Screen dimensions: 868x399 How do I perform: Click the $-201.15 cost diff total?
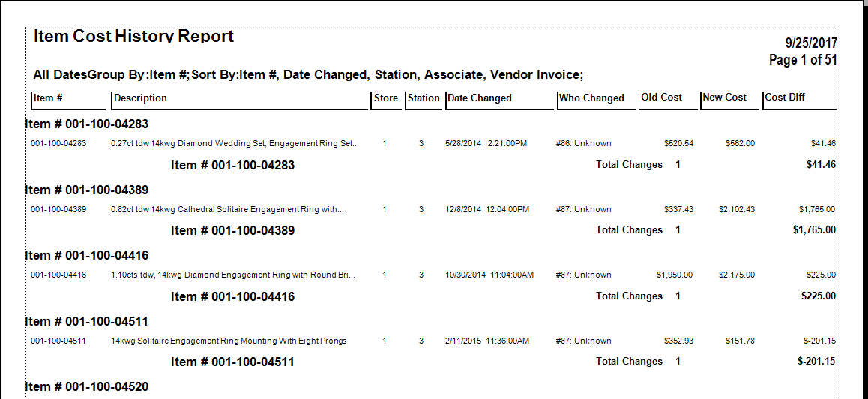point(816,361)
